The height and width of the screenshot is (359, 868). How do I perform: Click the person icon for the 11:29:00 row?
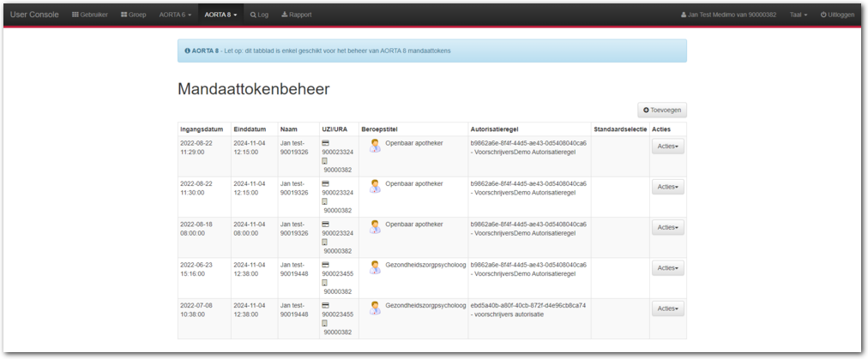[x=375, y=146]
